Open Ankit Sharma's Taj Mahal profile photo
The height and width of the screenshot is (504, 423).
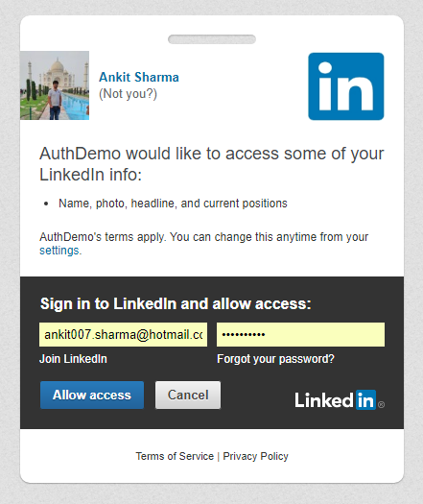pyautogui.click(x=55, y=85)
